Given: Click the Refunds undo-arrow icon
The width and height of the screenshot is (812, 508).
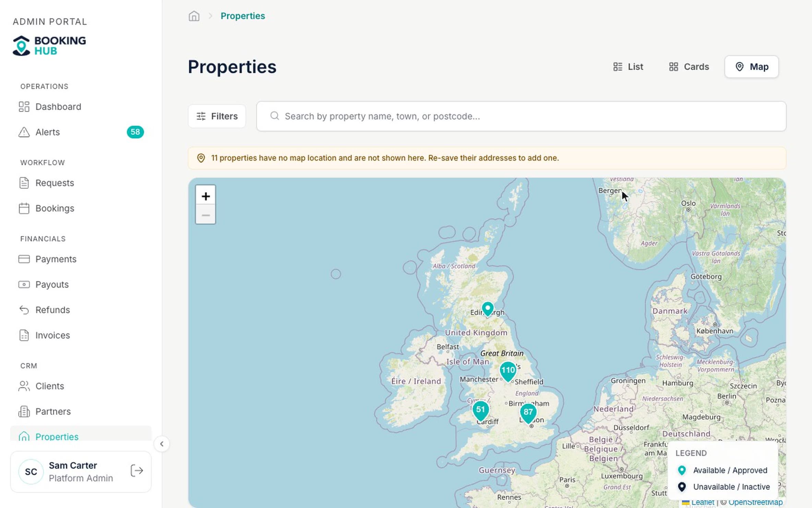Looking at the screenshot, I should 24,310.
